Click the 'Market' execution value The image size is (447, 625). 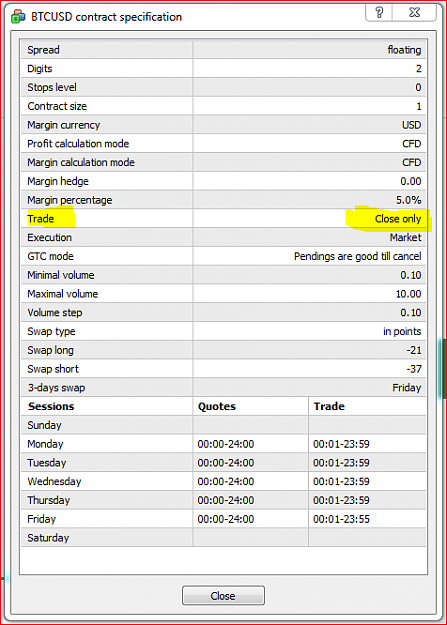pos(405,237)
